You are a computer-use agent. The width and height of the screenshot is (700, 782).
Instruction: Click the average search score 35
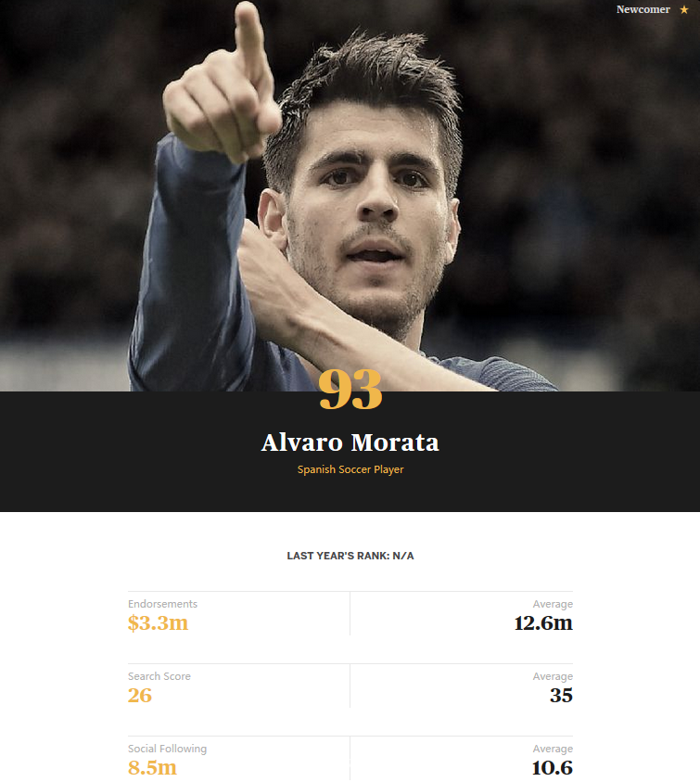(x=561, y=696)
